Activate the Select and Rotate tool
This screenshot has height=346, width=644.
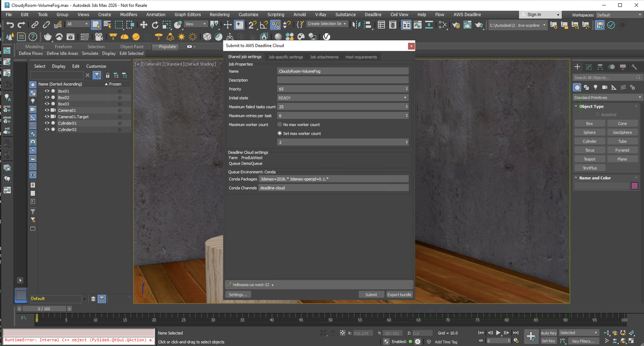click(155, 25)
